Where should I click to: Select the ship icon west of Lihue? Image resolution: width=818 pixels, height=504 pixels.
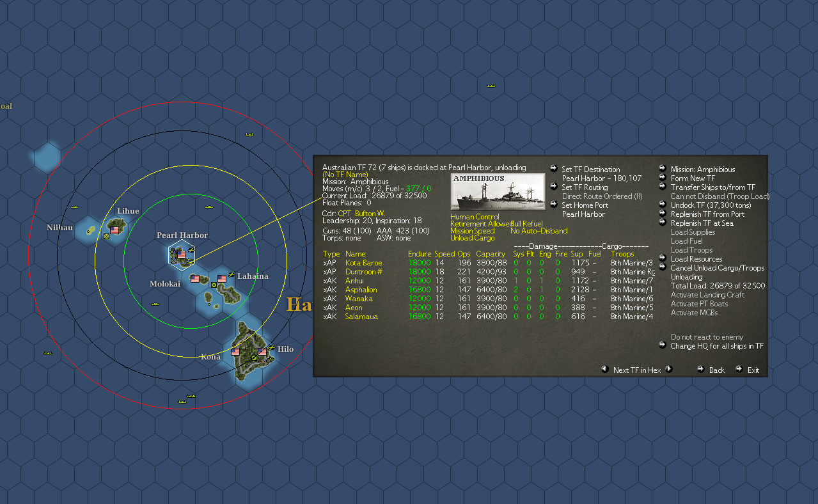tap(75, 207)
